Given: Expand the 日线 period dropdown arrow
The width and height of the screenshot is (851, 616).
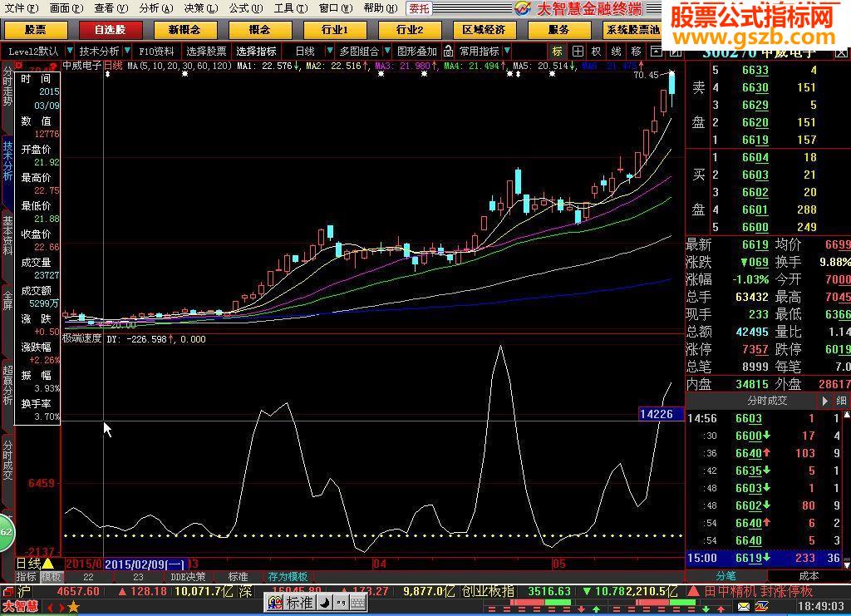Looking at the screenshot, I should click(x=329, y=51).
